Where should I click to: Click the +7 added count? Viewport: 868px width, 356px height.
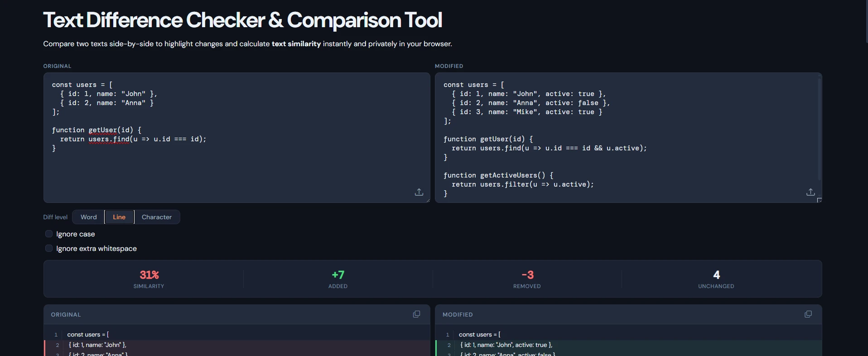coord(338,275)
